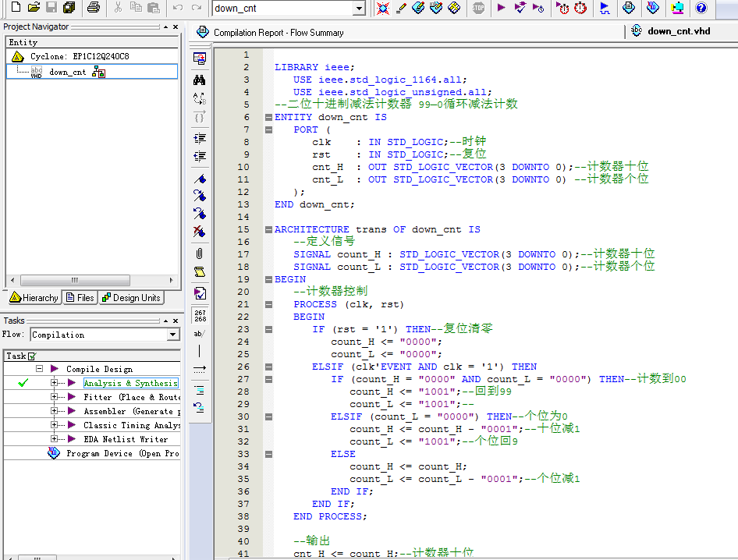Image resolution: width=738 pixels, height=560 pixels.
Task: Click the Stop Processing icon
Action: tap(478, 8)
